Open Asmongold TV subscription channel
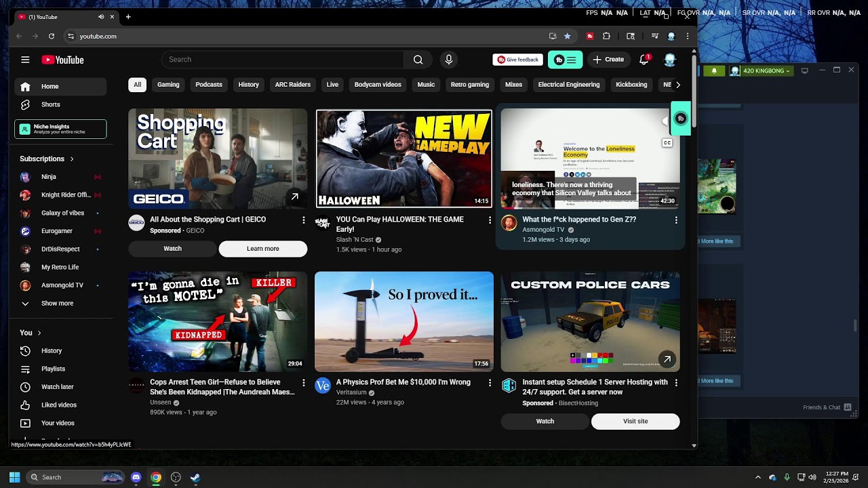This screenshot has height=488, width=868. click(x=60, y=285)
